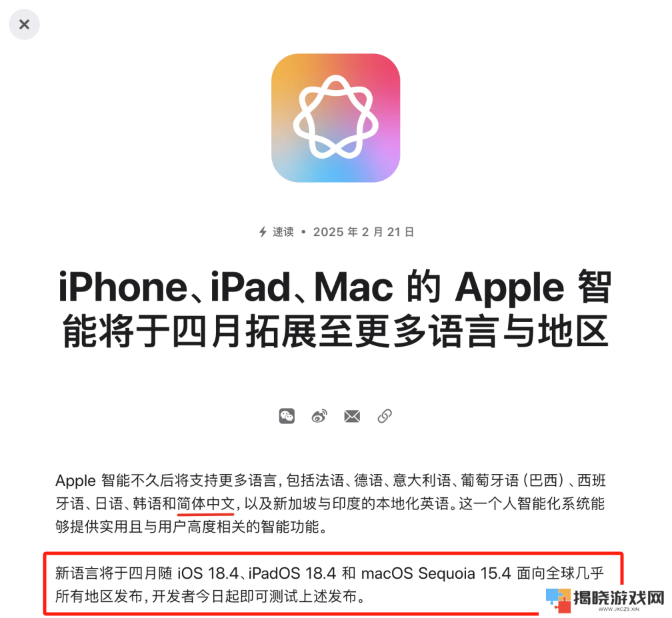This screenshot has width=672, height=618.
Task: Click the Apple Intelligence logo image
Action: point(335,118)
